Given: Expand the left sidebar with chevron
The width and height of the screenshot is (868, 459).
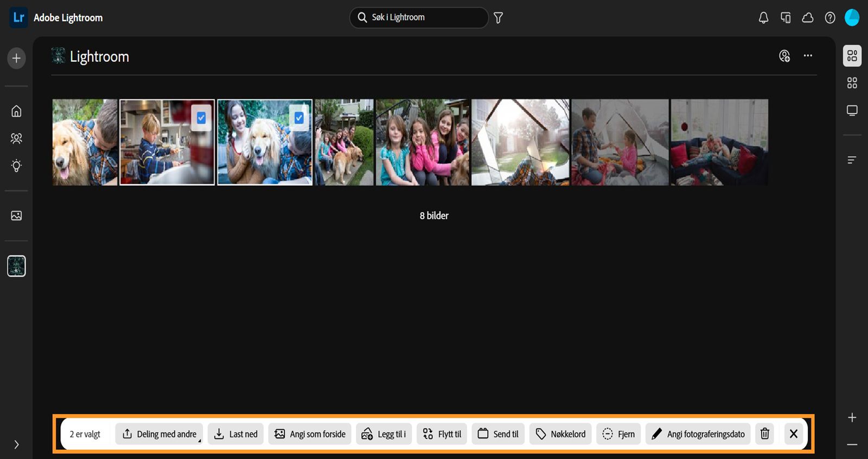Looking at the screenshot, I should (x=16, y=444).
